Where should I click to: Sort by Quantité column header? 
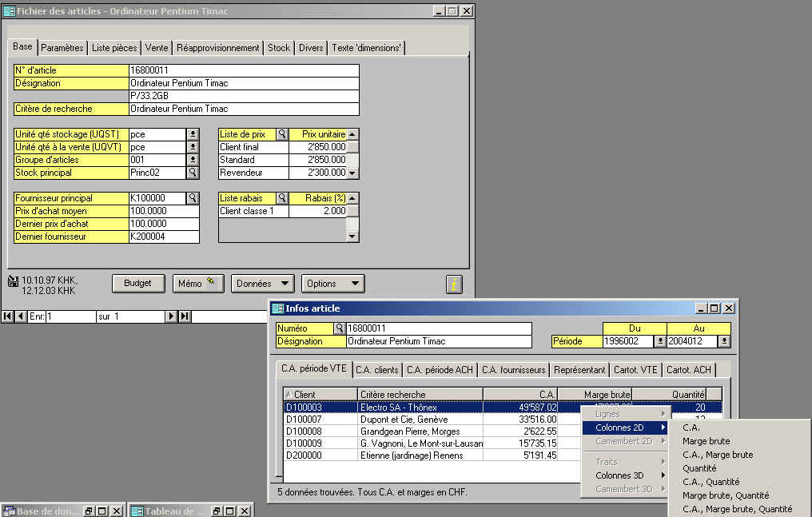tap(670, 395)
